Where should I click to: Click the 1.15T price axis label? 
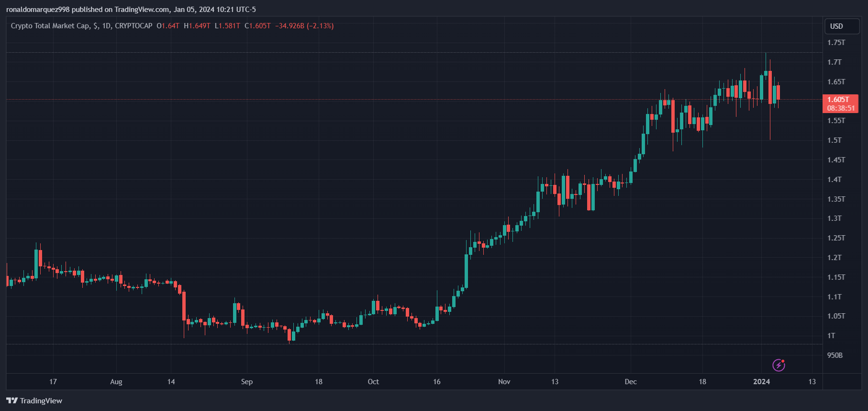pos(836,277)
